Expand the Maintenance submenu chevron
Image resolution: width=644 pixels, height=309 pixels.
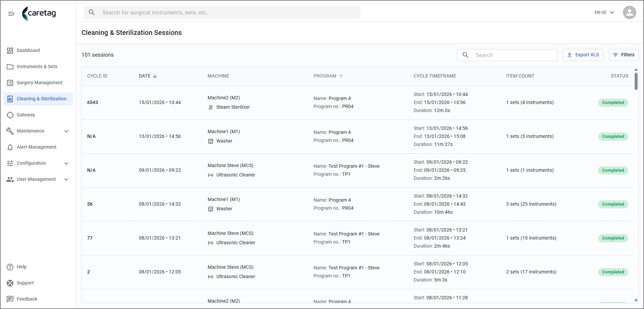(x=66, y=131)
